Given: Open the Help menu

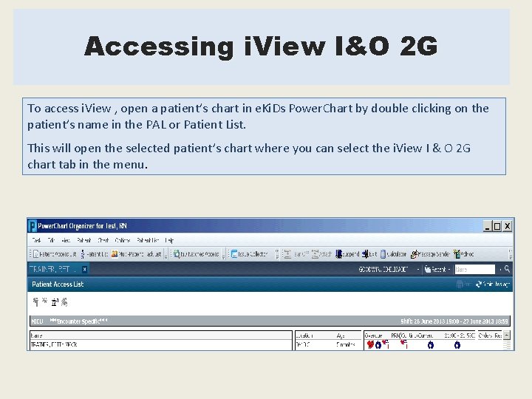Looking at the screenshot, I should tap(169, 240).
